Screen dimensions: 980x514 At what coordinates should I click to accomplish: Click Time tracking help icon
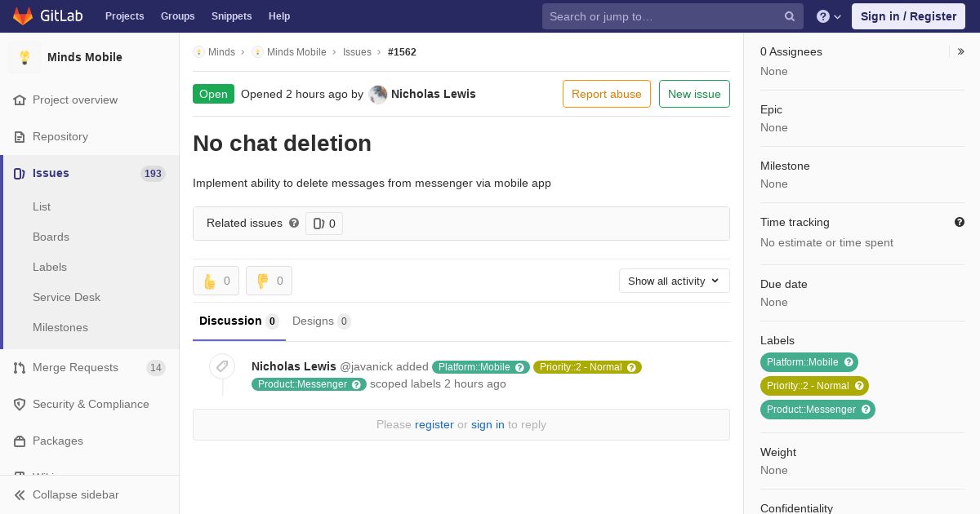coord(960,222)
